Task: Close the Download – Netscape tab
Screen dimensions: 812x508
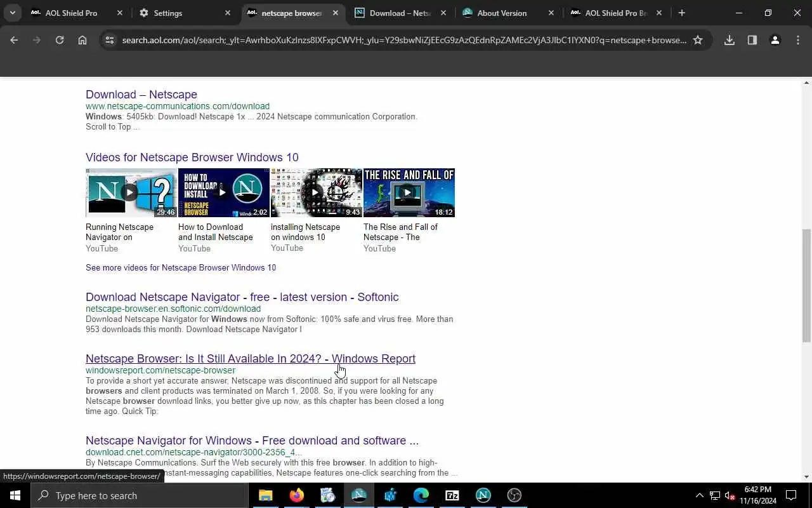Action: pos(443,13)
